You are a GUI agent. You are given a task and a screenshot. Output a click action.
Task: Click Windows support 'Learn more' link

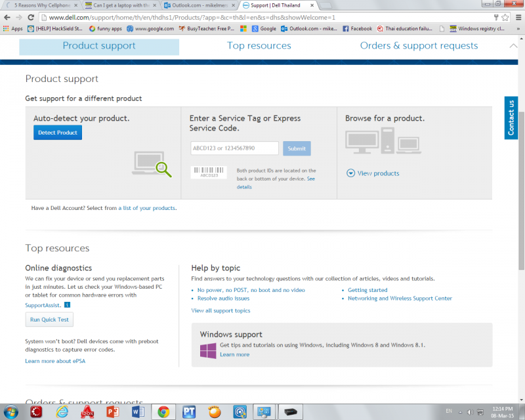(x=234, y=354)
